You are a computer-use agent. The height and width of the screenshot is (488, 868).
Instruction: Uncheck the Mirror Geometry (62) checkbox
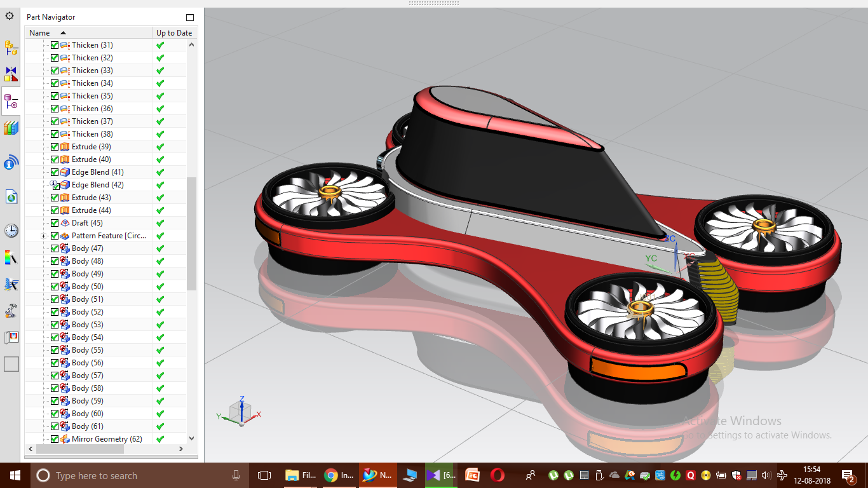pos(54,439)
